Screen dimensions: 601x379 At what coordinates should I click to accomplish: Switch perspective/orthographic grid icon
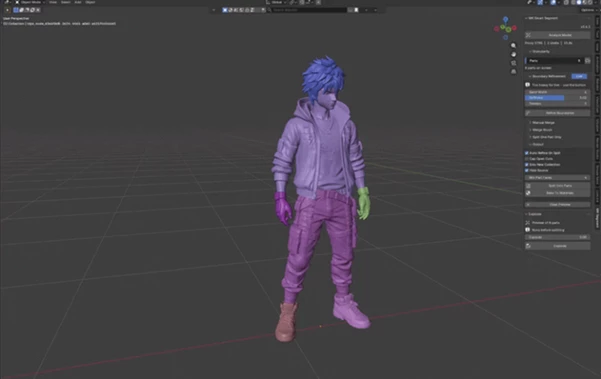pos(514,72)
